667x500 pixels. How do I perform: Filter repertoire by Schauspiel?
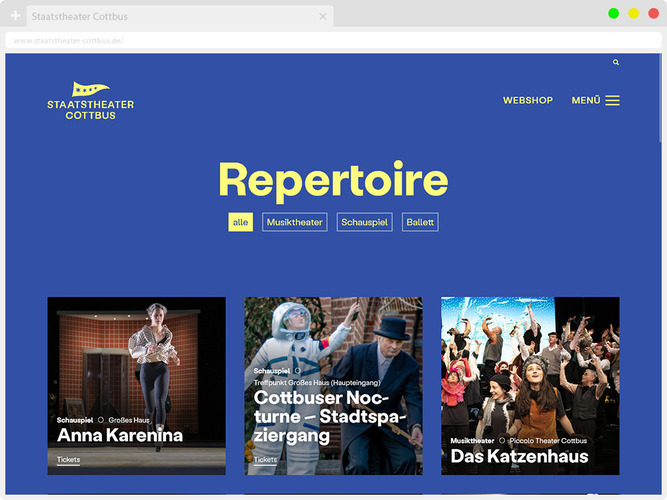pos(365,222)
